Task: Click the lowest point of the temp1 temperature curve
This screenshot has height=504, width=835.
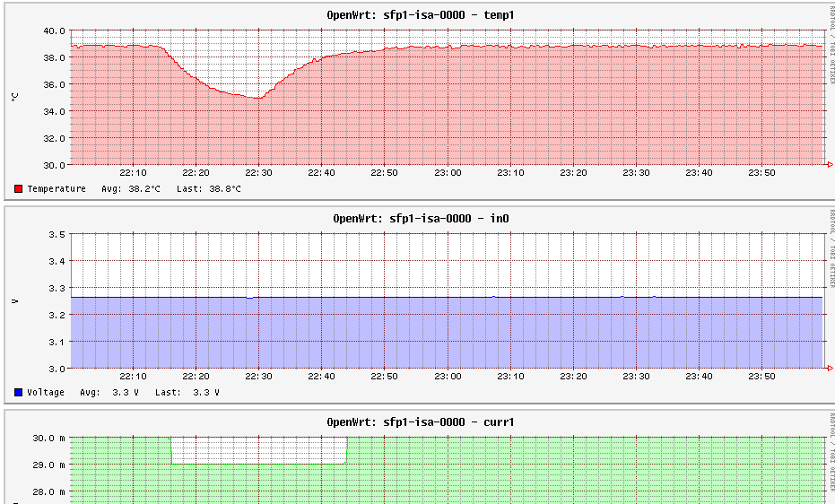Action: (258, 98)
